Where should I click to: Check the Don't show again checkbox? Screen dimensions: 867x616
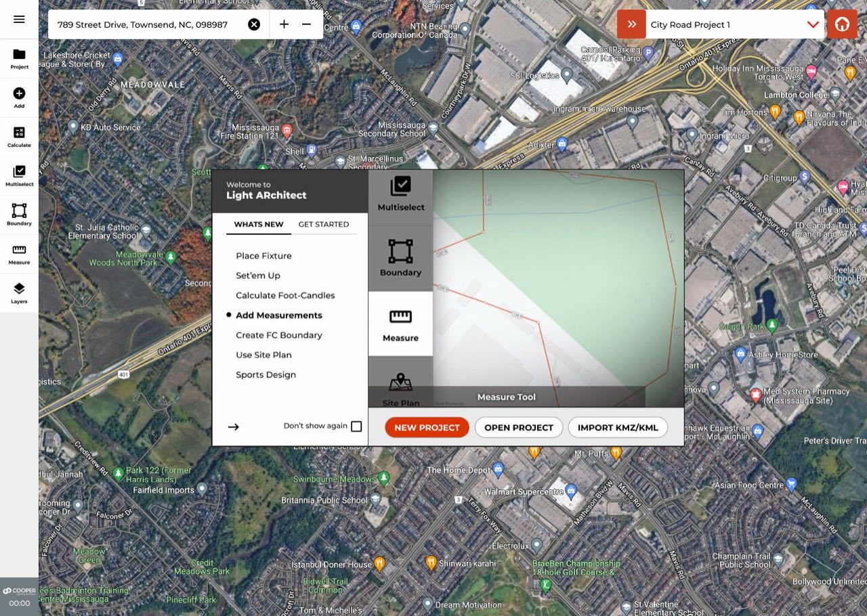click(x=356, y=426)
